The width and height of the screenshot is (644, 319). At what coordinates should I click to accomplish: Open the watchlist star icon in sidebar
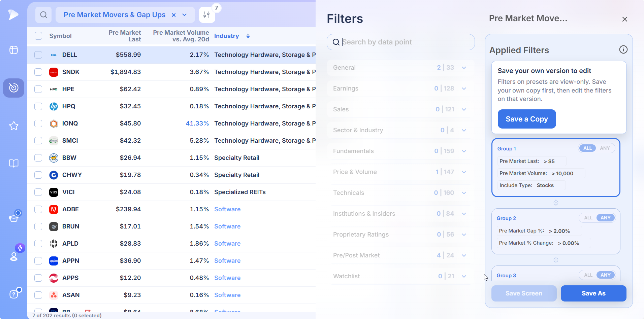(13, 126)
